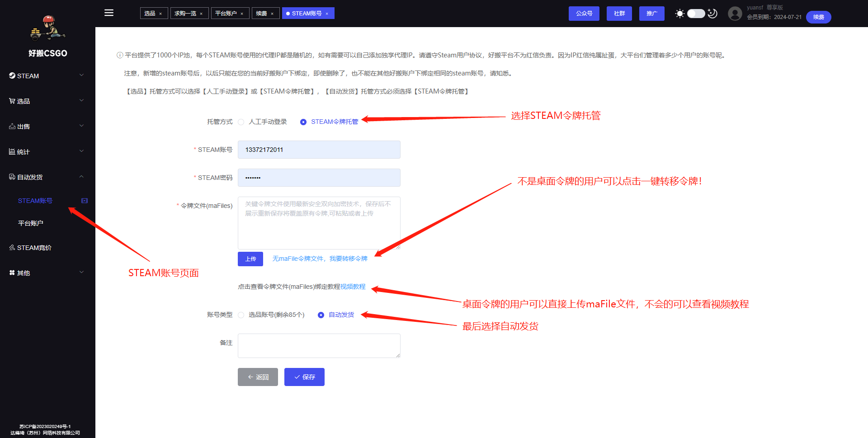Click the gavel icon beside STEAM竞价
This screenshot has height=438, width=868.
[12, 247]
